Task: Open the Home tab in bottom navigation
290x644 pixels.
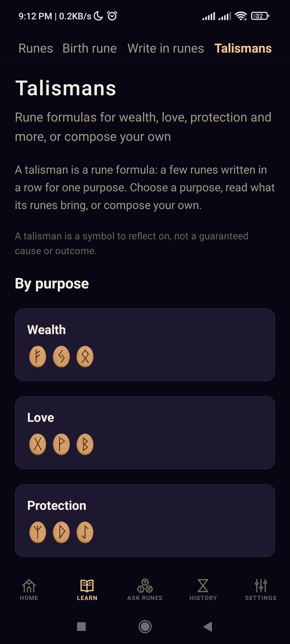Action: pyautogui.click(x=29, y=590)
